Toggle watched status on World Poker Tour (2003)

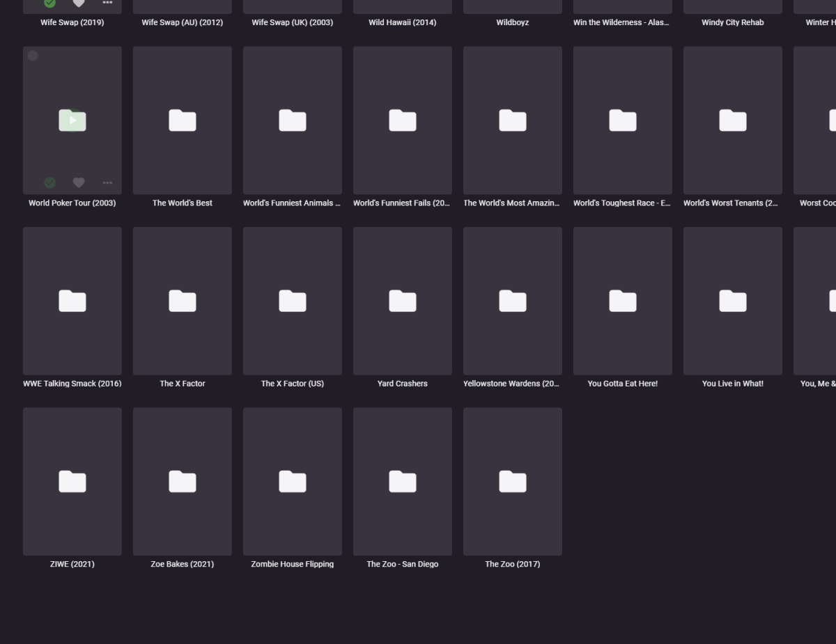pos(49,182)
